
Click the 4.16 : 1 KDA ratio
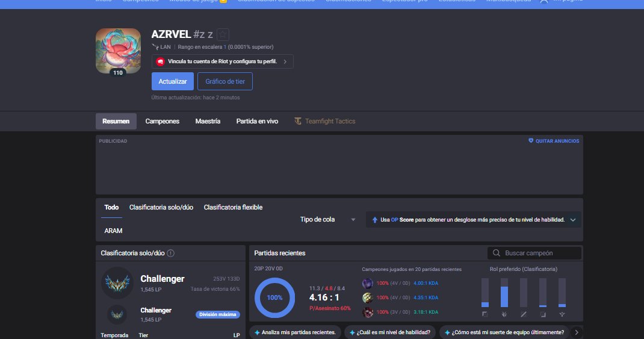pos(324,297)
